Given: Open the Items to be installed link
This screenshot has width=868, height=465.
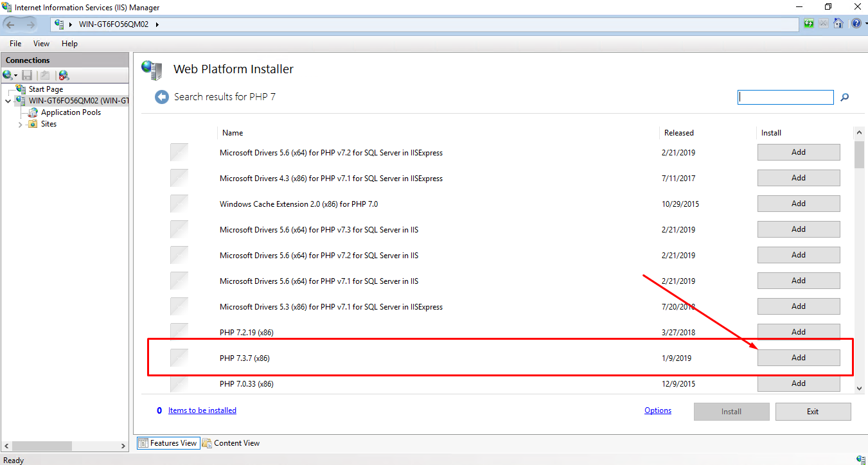Looking at the screenshot, I should (202, 410).
